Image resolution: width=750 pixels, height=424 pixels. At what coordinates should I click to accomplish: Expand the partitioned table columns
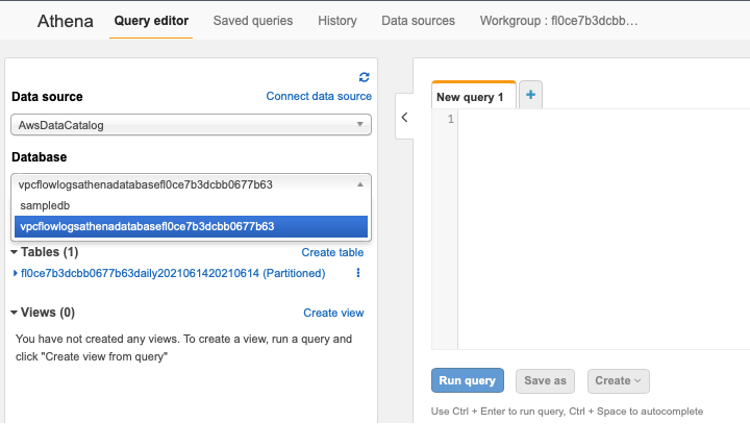click(x=15, y=273)
